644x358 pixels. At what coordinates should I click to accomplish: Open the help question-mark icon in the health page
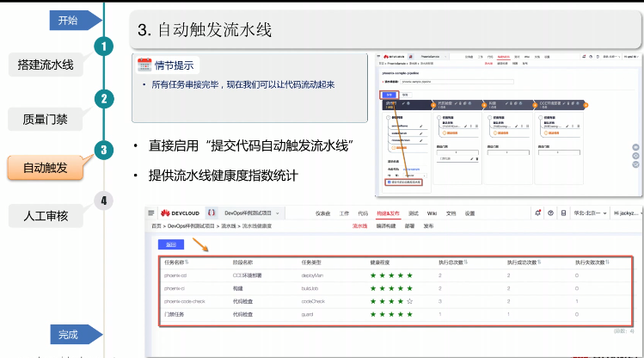click(551, 213)
